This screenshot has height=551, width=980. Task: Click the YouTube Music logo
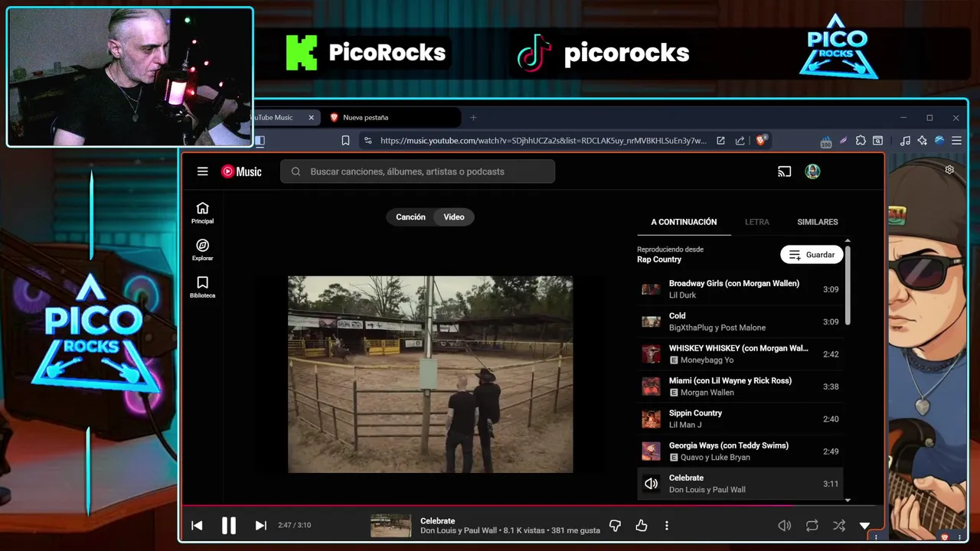[241, 171]
